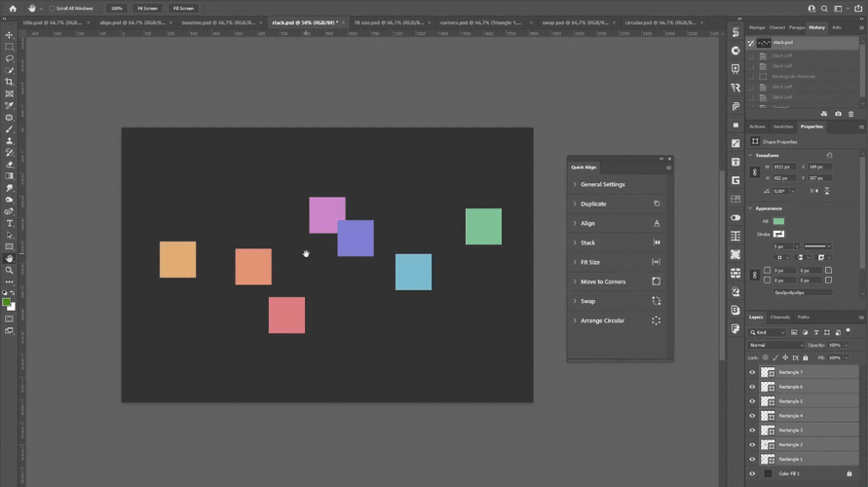Toggle visibility of Color Fill 1 layer
Image resolution: width=868 pixels, height=487 pixels.
(x=752, y=474)
